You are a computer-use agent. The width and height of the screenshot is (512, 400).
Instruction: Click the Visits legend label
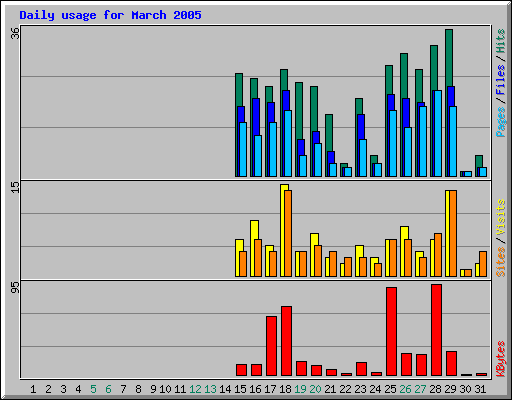[500, 217]
